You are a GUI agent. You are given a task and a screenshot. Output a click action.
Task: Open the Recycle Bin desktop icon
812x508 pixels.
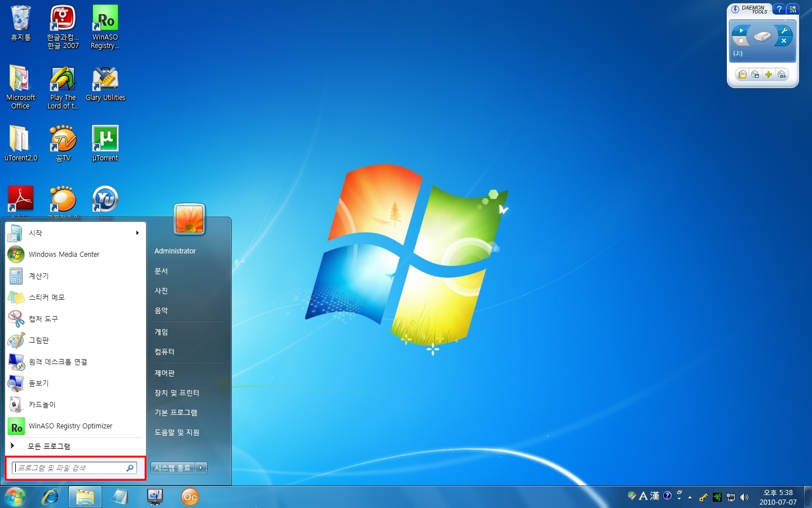(x=21, y=24)
